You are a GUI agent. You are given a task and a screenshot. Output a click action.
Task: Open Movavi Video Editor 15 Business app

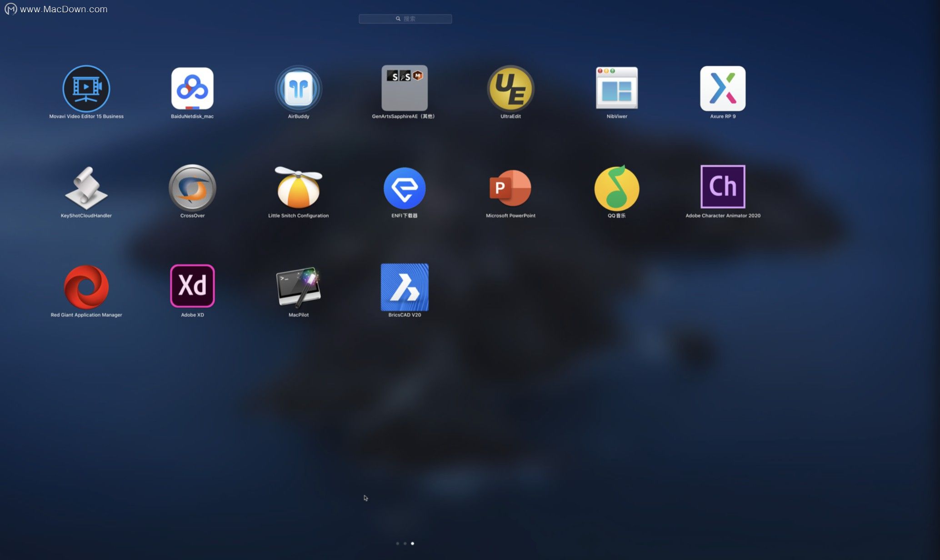[x=86, y=89]
